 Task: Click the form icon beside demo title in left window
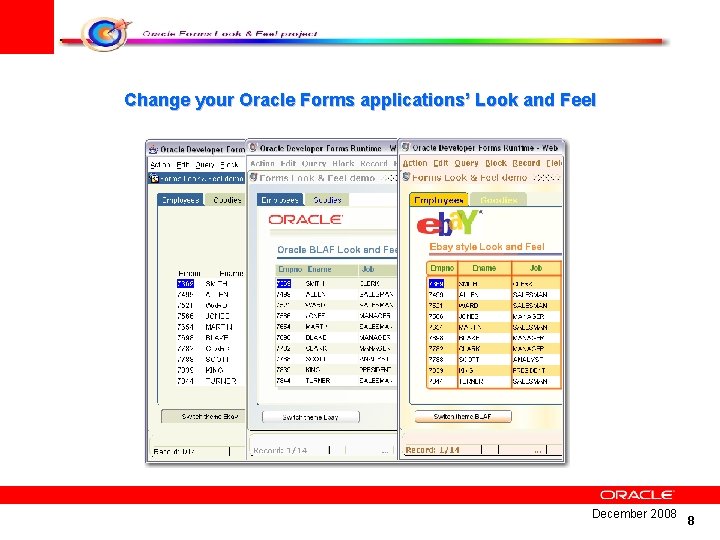point(154,178)
